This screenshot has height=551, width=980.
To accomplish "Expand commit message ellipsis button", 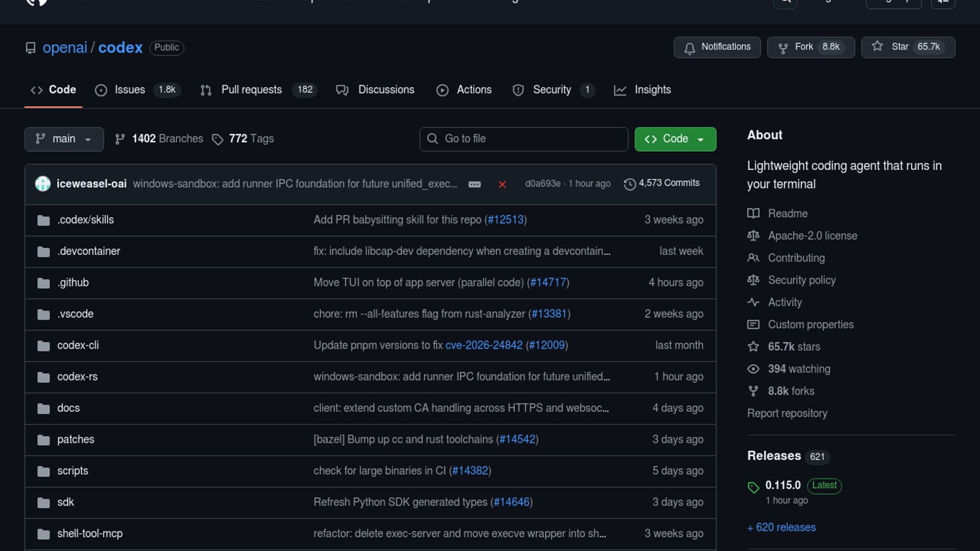I will pos(474,184).
